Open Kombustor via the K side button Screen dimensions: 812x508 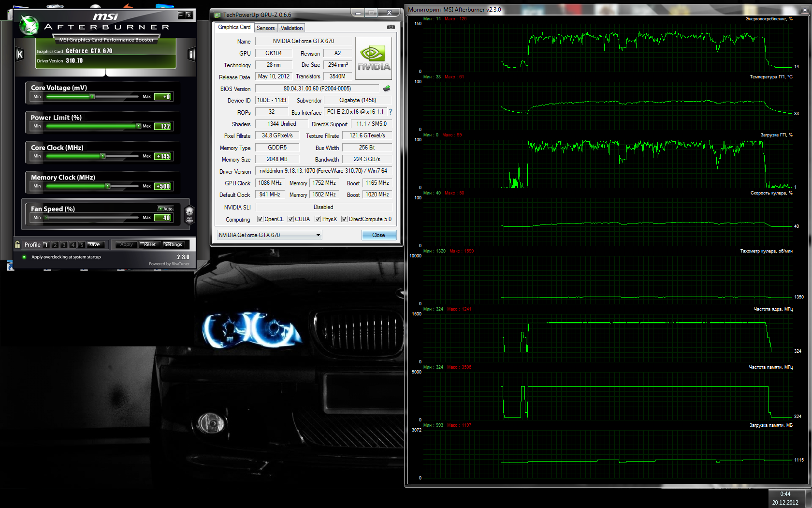click(x=20, y=54)
